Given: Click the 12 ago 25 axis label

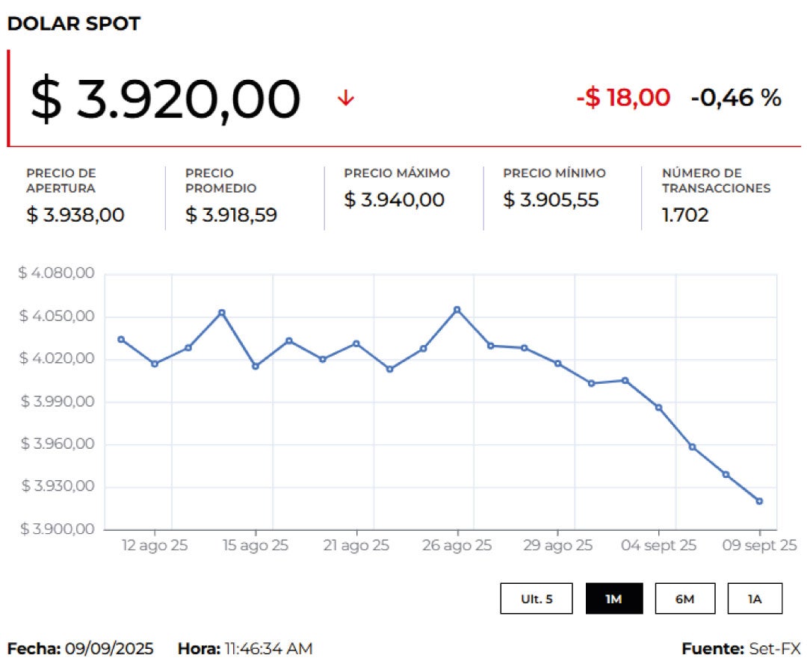Looking at the screenshot, I should pos(155,546).
